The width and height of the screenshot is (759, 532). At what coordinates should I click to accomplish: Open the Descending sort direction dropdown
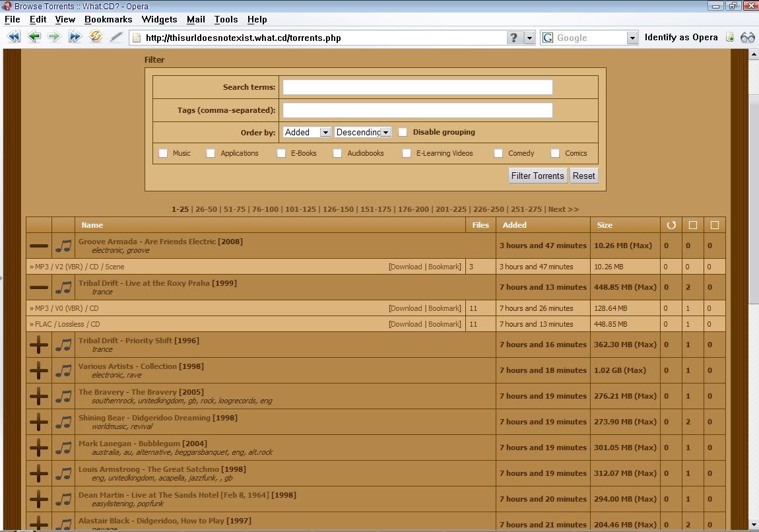(362, 132)
